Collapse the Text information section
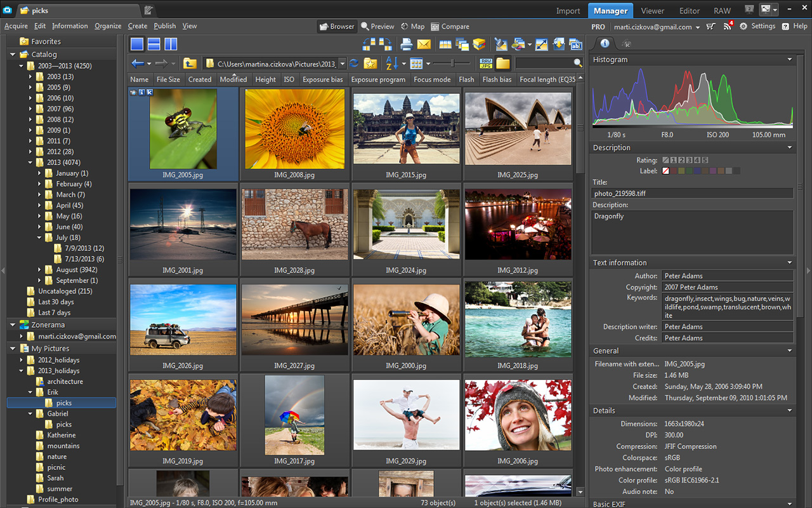This screenshot has width=812, height=508. pos(790,263)
